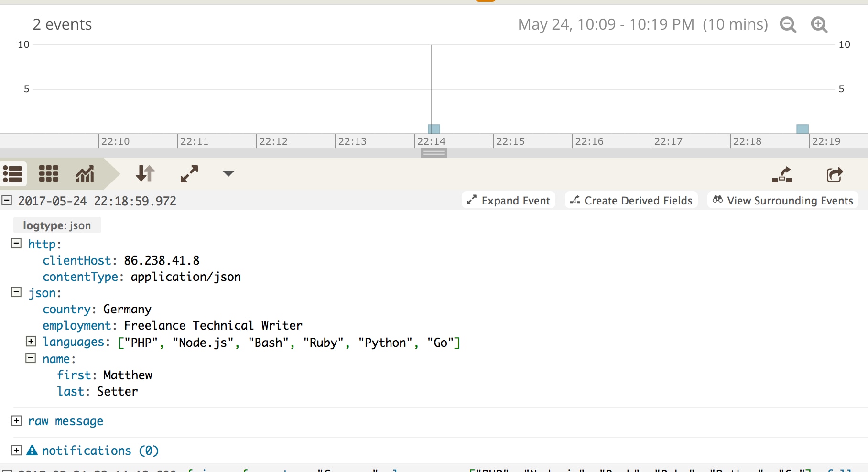868x472 pixels.
Task: Switch to list view icon
Action: tap(13, 174)
